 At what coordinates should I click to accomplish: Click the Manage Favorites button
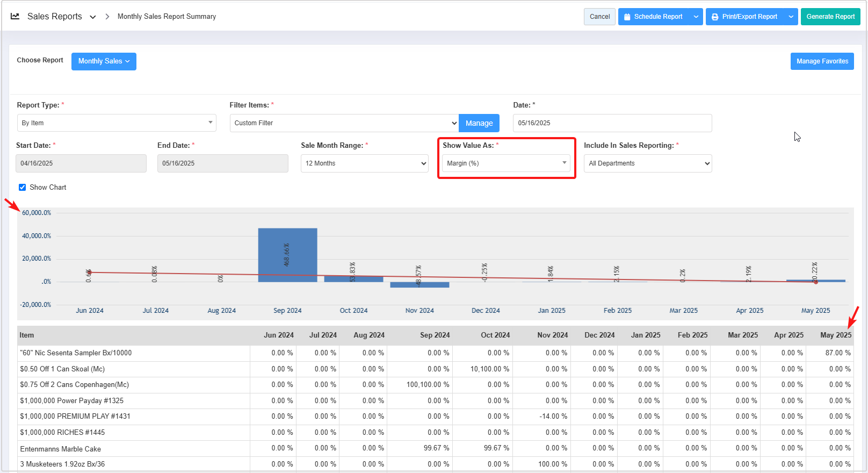[x=822, y=61]
